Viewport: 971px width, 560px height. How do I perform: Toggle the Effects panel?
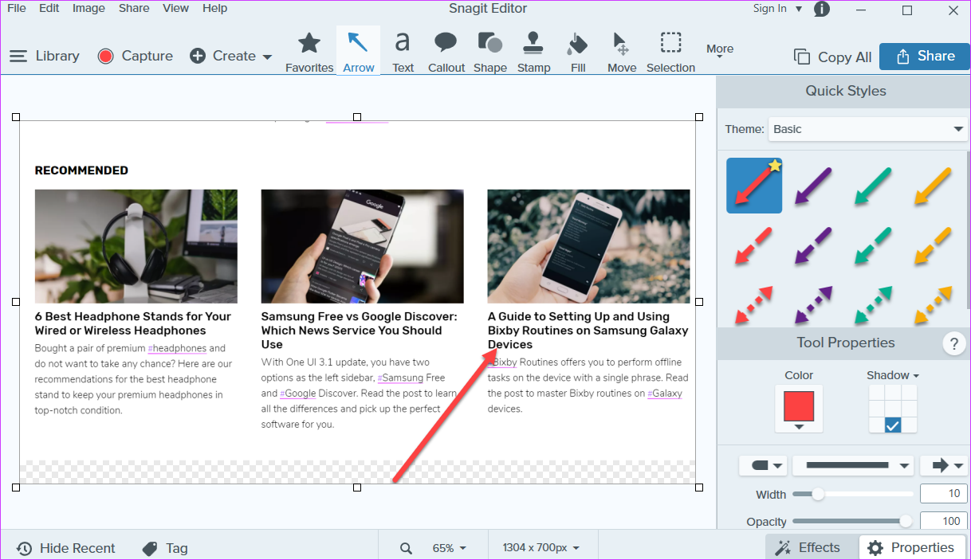(808, 547)
